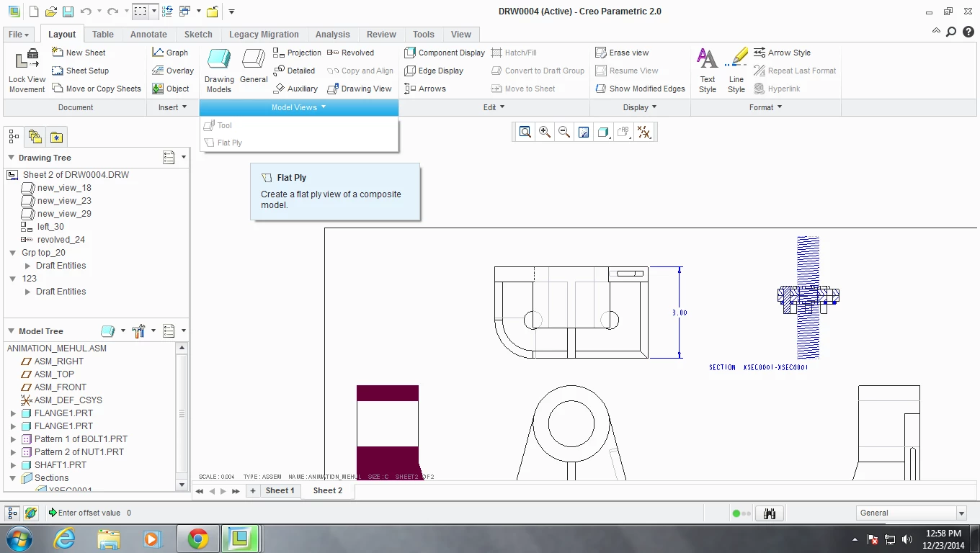Open Sheet 1 tab
980x553 pixels.
(280, 490)
